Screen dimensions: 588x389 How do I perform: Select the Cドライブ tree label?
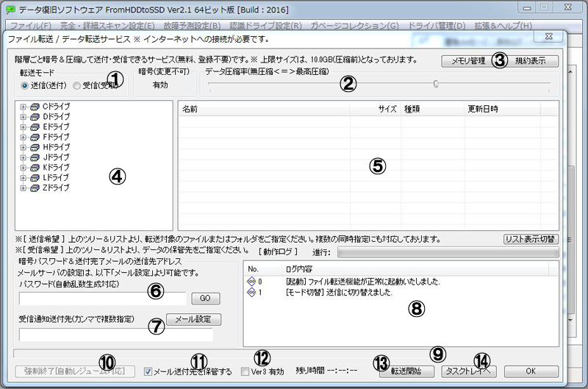pyautogui.click(x=57, y=107)
